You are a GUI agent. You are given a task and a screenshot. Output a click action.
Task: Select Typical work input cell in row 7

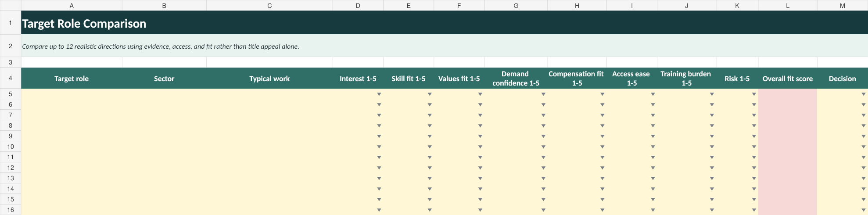(x=269, y=115)
